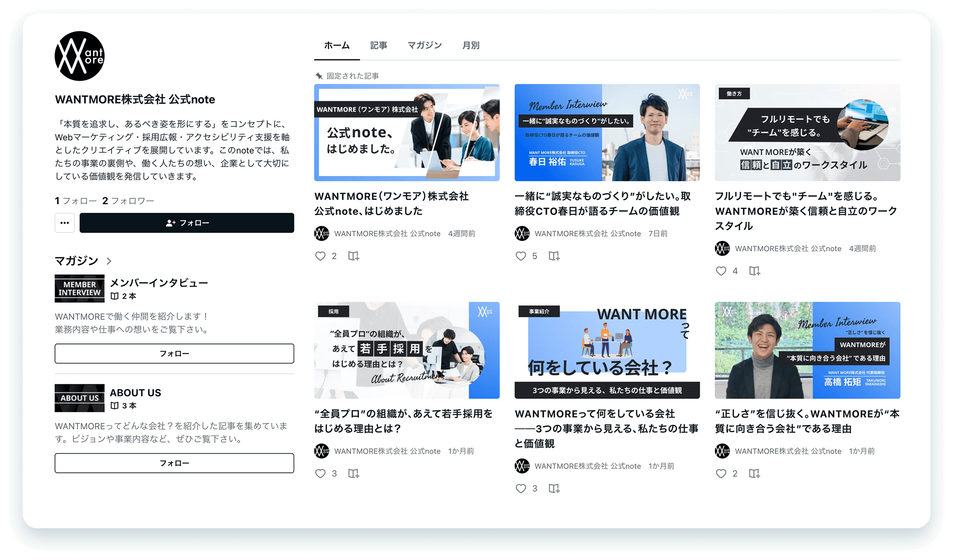Click the 2本 count under メンバーインタビュー

click(x=123, y=296)
